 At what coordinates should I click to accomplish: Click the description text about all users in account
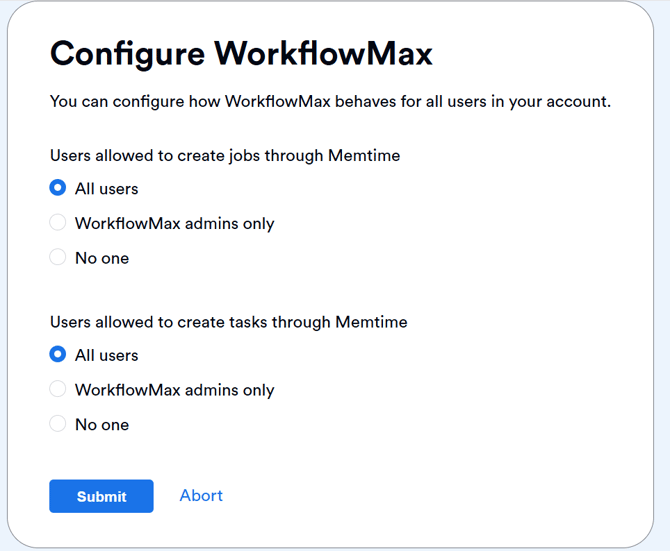(330, 102)
